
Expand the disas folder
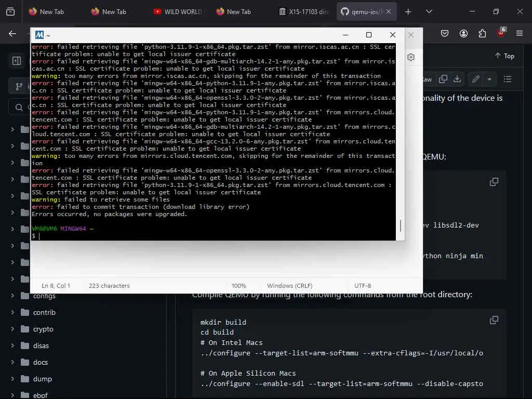pyautogui.click(x=12, y=345)
